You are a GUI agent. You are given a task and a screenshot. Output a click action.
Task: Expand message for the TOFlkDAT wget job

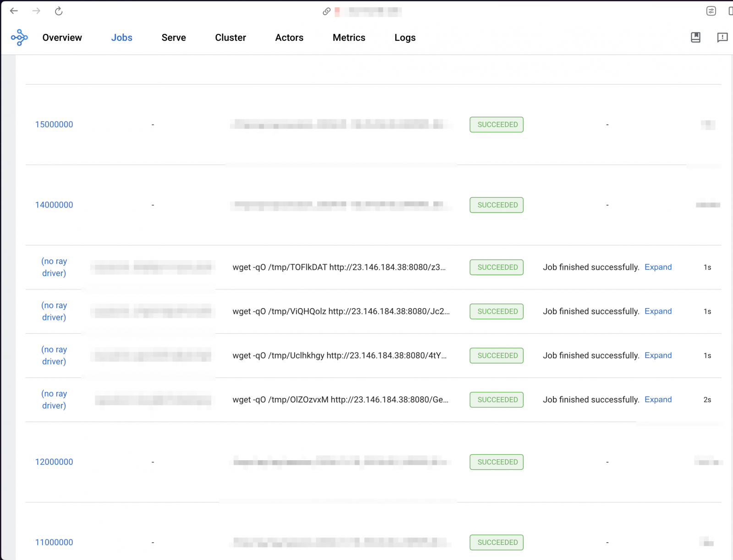(x=658, y=267)
